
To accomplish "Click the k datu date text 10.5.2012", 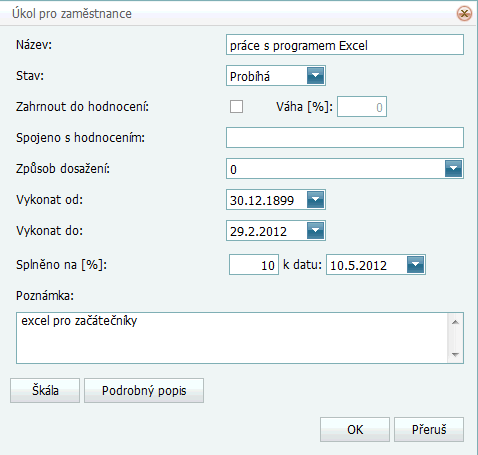I will click(x=358, y=265).
